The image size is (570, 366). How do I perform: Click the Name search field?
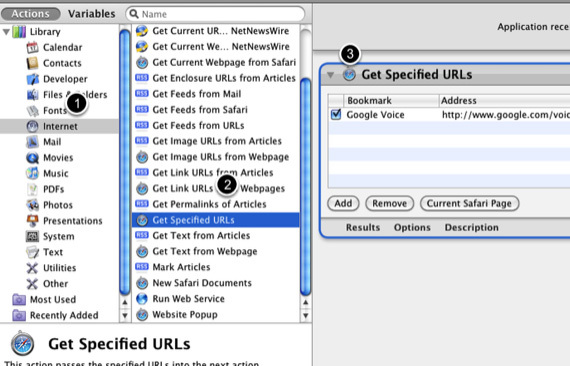[x=215, y=14]
